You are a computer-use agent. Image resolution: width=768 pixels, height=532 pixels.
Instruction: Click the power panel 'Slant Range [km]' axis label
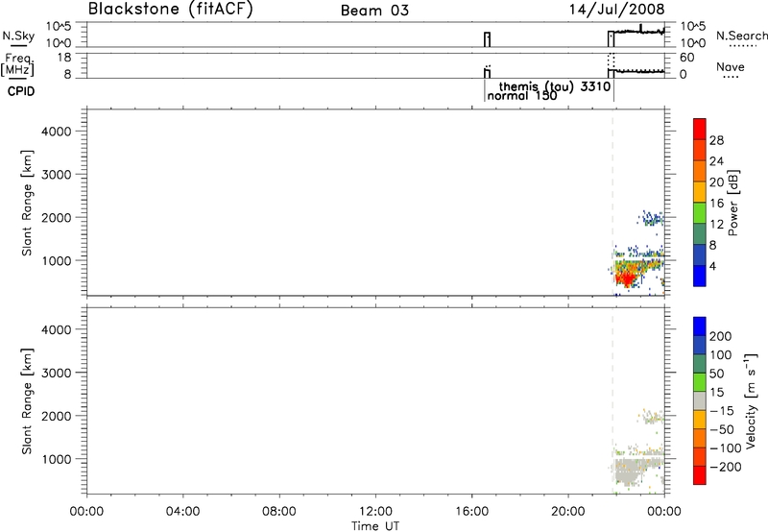coord(27,203)
